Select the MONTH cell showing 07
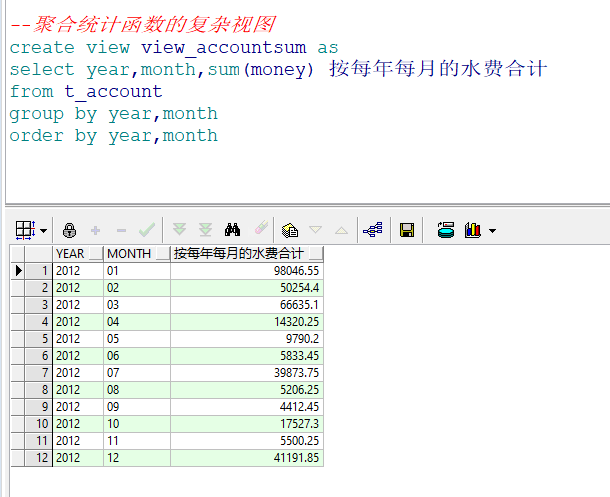Image resolution: width=610 pixels, height=497 pixels. (137, 373)
